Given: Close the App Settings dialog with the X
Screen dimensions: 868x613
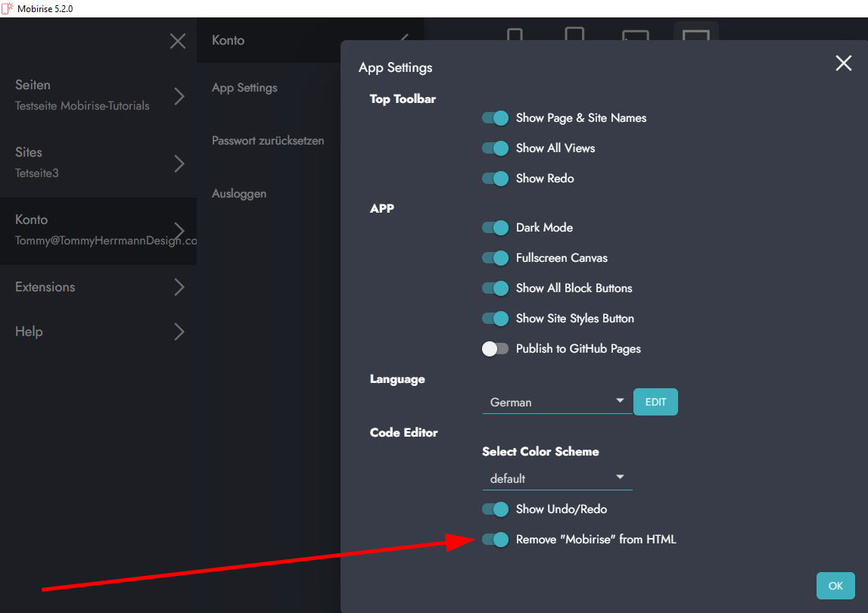Looking at the screenshot, I should 843,64.
